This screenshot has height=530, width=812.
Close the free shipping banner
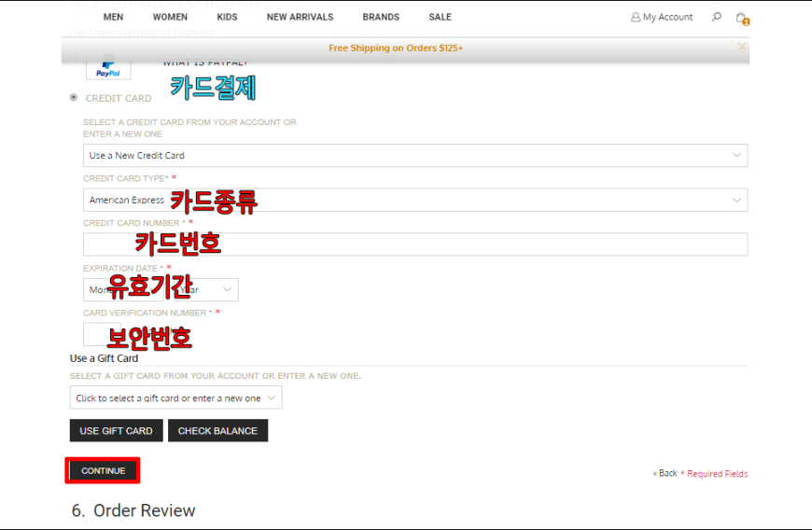tap(742, 47)
